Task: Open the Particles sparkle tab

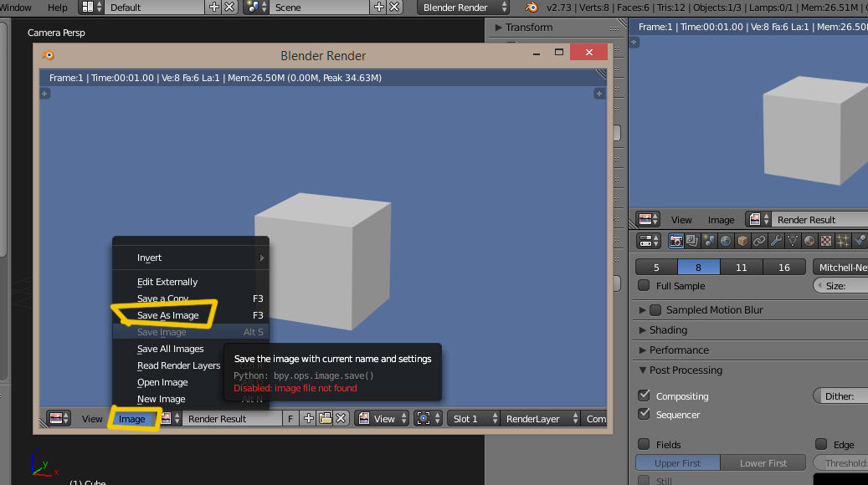Action: click(x=843, y=241)
